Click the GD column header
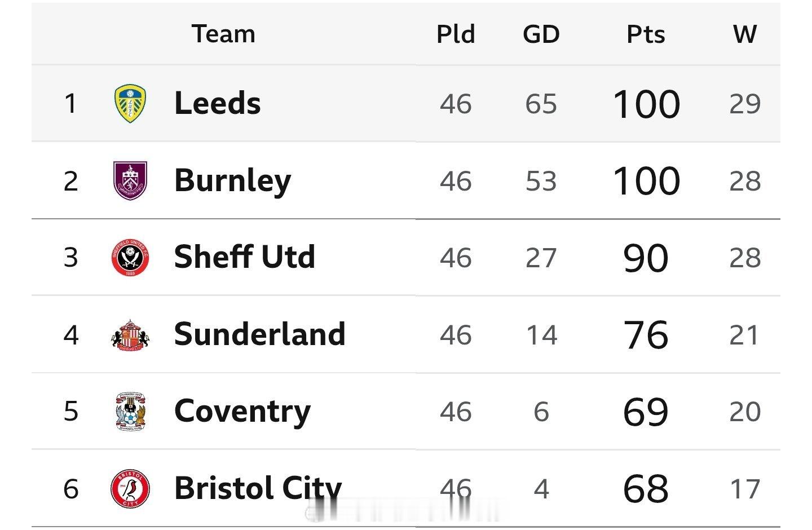The image size is (812, 530). [x=541, y=34]
